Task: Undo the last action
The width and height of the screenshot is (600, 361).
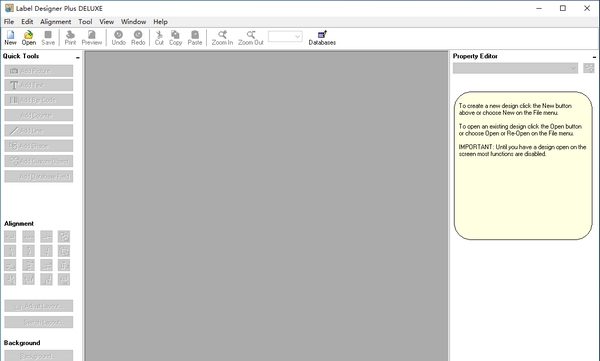Action: pos(119,38)
